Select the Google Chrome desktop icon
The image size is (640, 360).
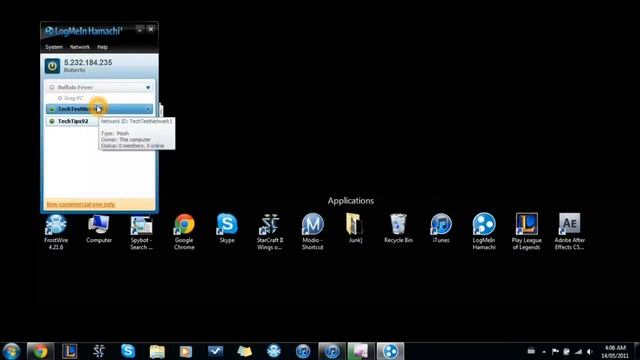click(184, 232)
